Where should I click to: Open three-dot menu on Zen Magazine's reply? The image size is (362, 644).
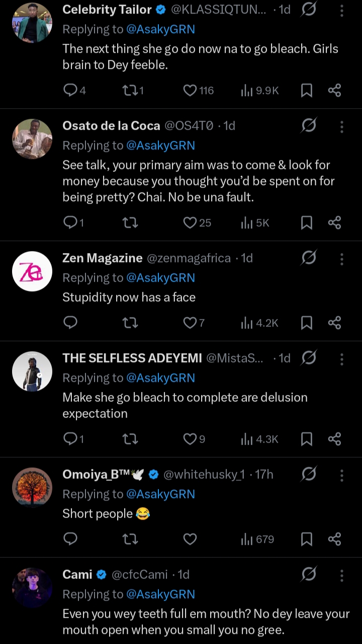[x=342, y=259]
